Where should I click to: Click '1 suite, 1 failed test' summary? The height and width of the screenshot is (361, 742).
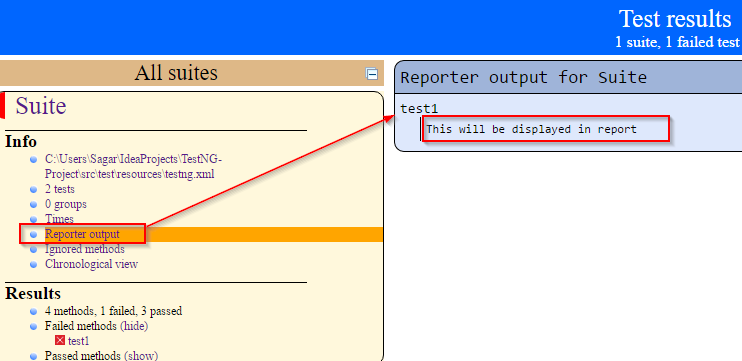[677, 42]
